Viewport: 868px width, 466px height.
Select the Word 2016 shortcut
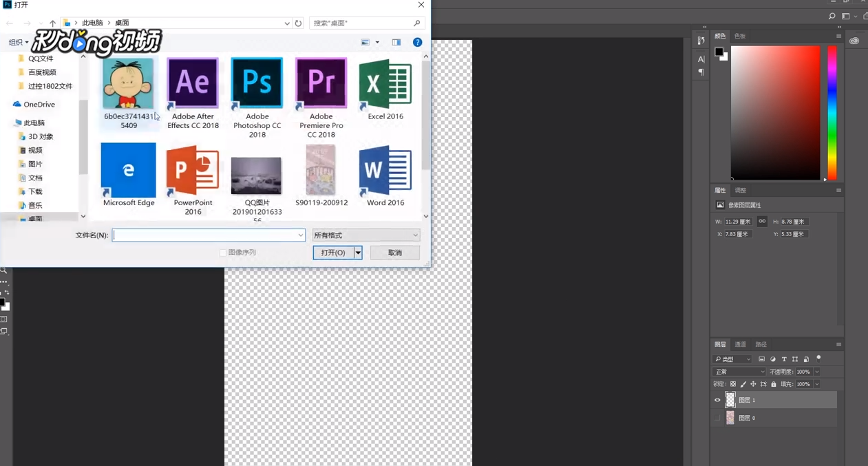tap(385, 175)
